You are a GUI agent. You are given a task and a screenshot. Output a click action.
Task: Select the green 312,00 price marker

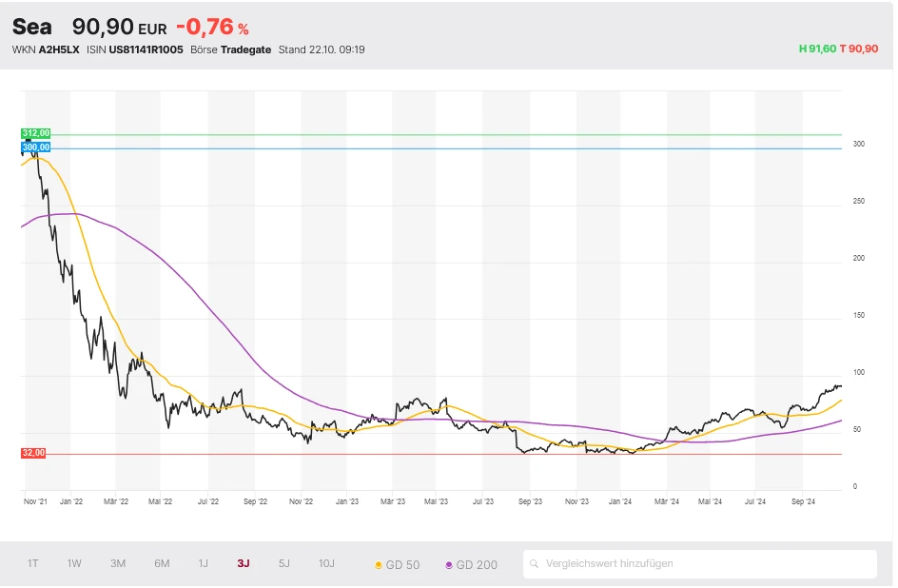[36, 134]
